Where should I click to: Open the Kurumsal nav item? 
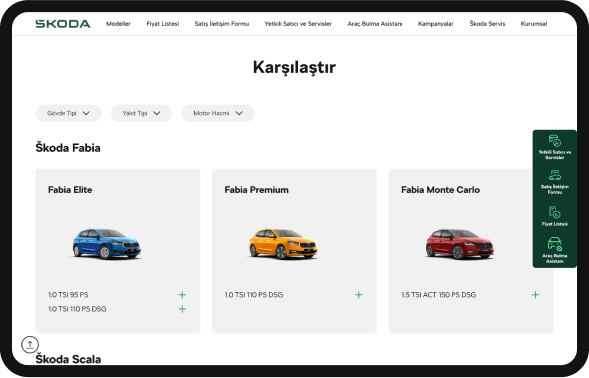[x=534, y=24]
